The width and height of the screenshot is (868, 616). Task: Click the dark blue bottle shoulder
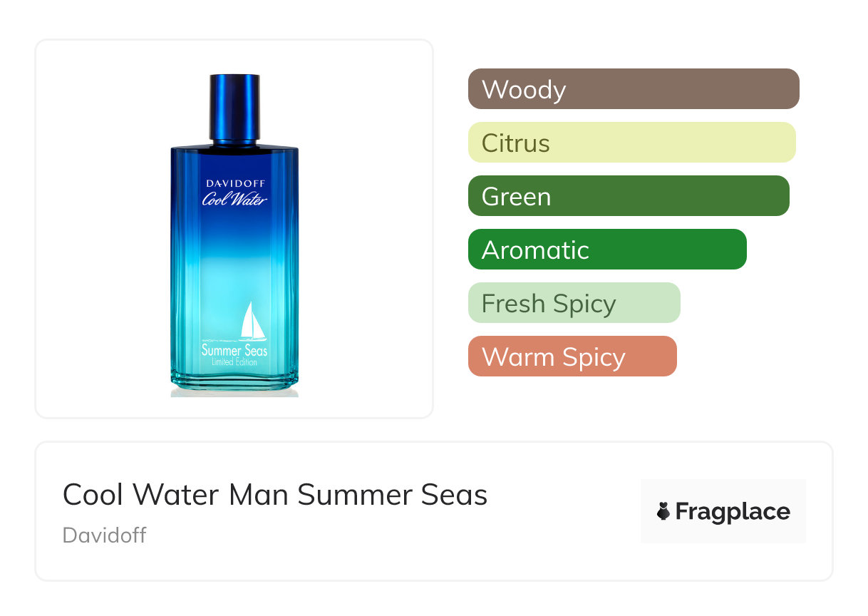tap(234, 152)
